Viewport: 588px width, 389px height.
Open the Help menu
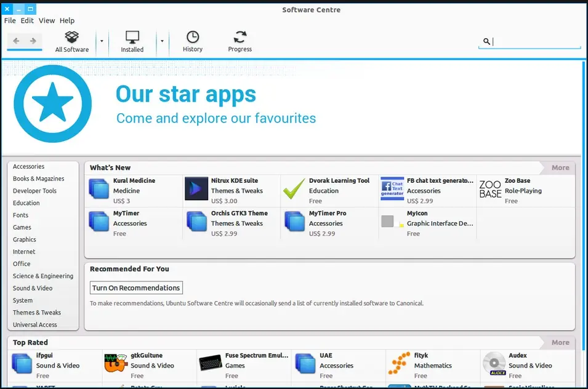[x=67, y=20]
